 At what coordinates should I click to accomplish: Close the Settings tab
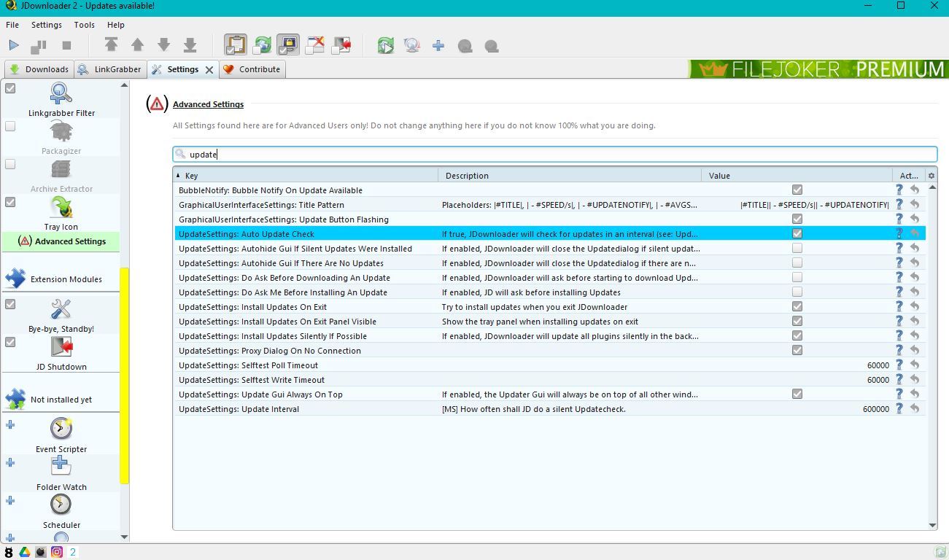pyautogui.click(x=209, y=70)
